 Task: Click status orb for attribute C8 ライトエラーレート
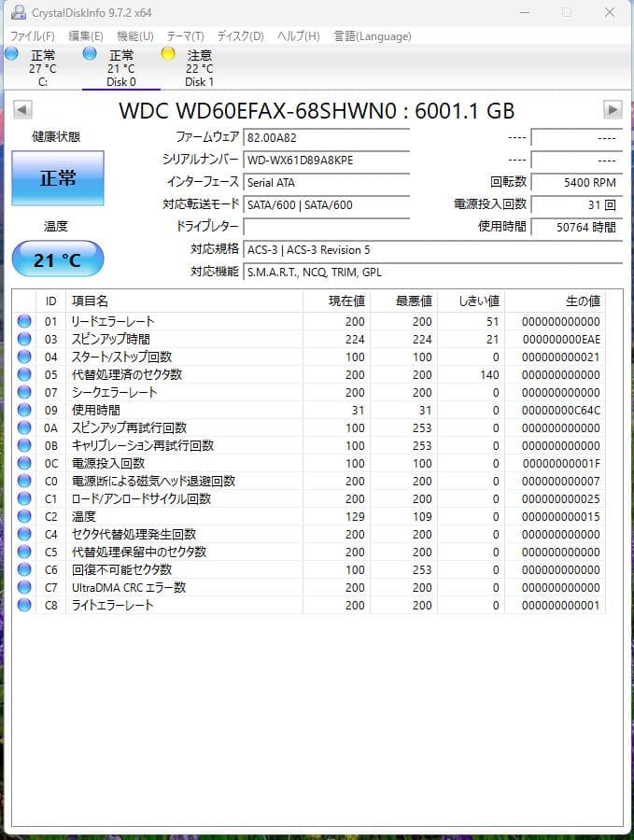click(x=24, y=604)
